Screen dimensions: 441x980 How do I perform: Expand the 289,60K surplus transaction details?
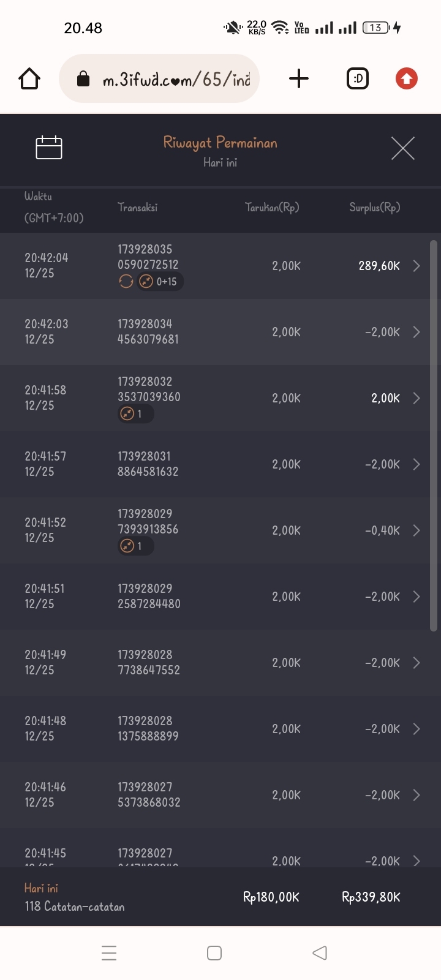[x=417, y=266]
